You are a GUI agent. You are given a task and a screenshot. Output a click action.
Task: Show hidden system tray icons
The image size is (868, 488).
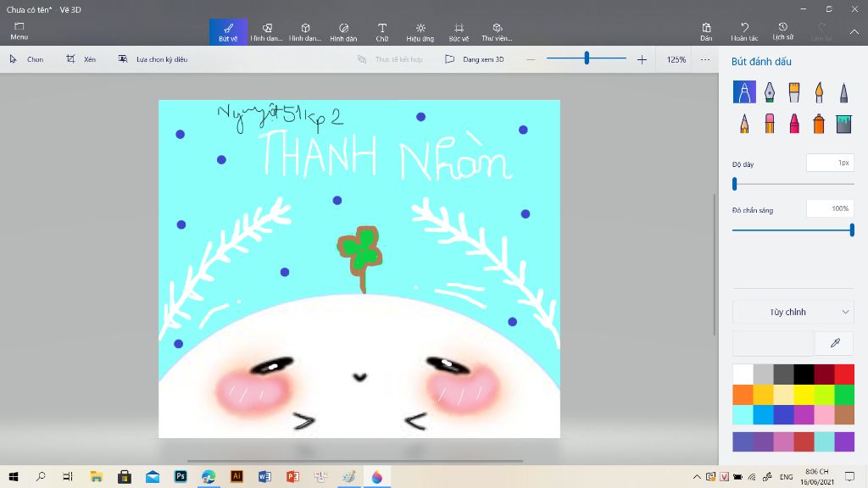(x=697, y=476)
